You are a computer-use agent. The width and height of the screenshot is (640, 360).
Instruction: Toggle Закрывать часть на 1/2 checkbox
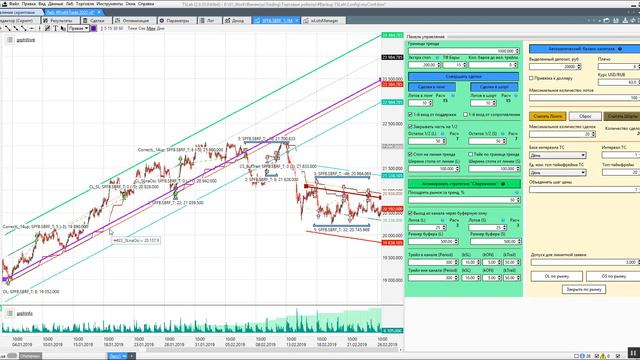tap(411, 127)
